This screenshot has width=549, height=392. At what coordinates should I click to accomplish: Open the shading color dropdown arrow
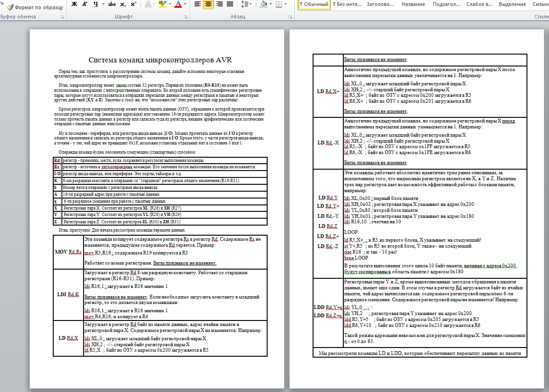point(271,4)
